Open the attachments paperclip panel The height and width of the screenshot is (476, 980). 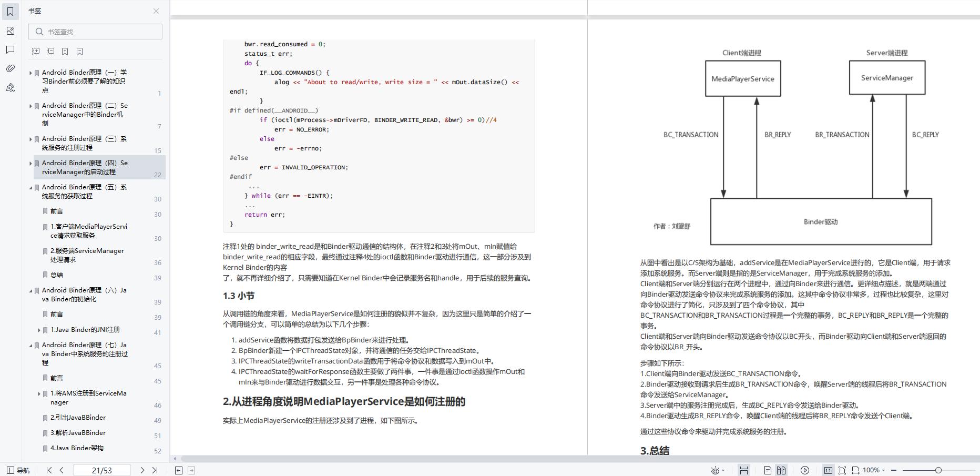[10, 68]
